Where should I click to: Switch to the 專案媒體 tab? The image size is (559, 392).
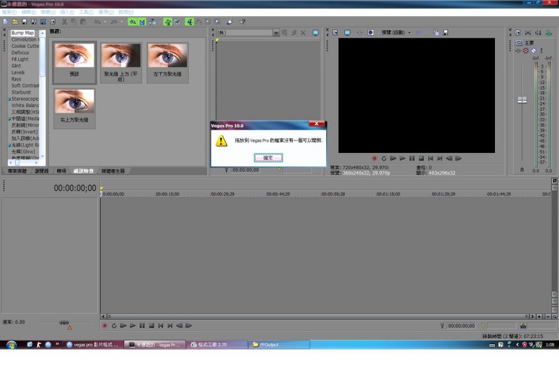pos(17,171)
